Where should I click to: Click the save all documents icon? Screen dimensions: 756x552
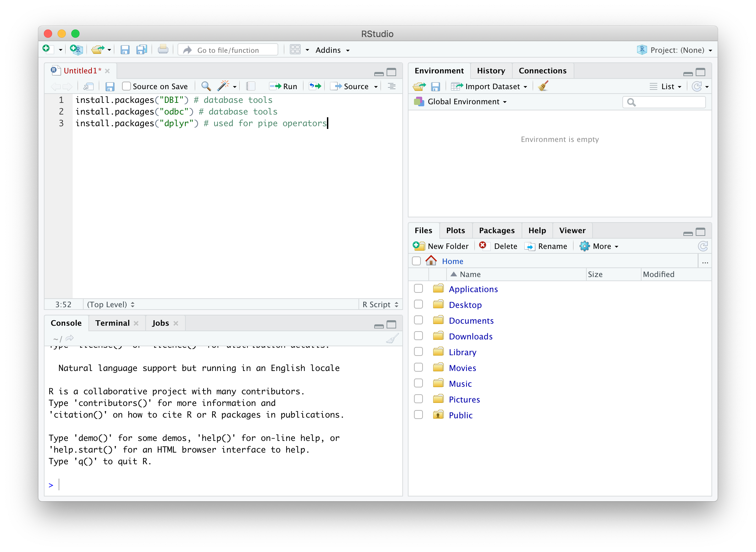pos(142,50)
